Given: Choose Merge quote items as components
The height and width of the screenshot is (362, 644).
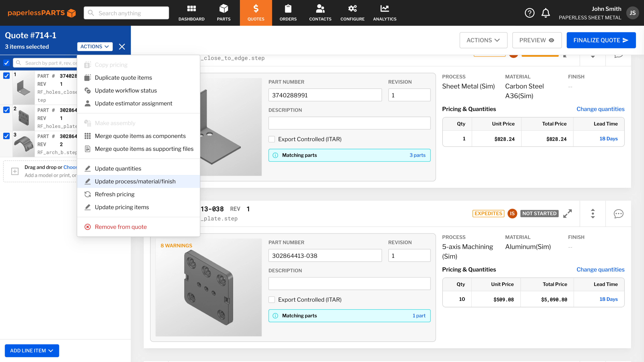Looking at the screenshot, I should (138, 136).
